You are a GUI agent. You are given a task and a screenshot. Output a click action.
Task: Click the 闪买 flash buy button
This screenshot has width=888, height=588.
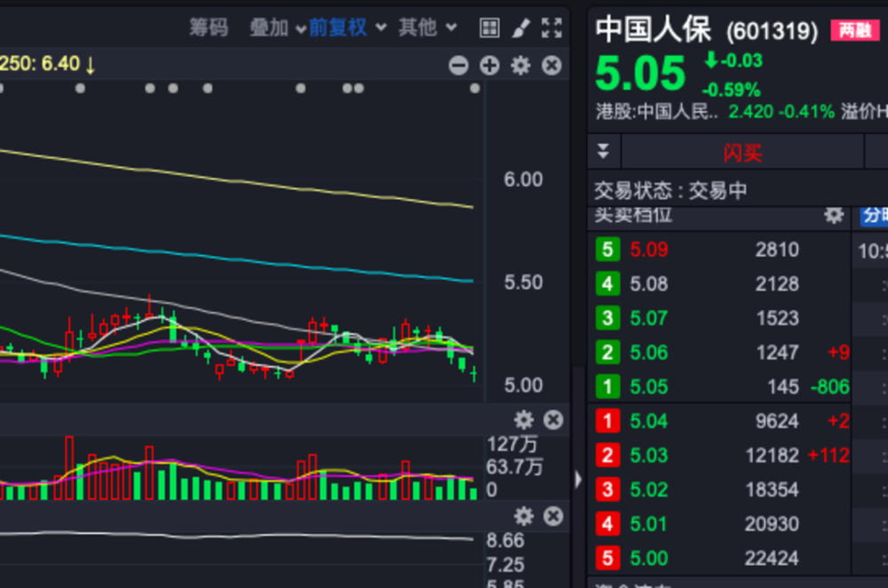tap(742, 153)
